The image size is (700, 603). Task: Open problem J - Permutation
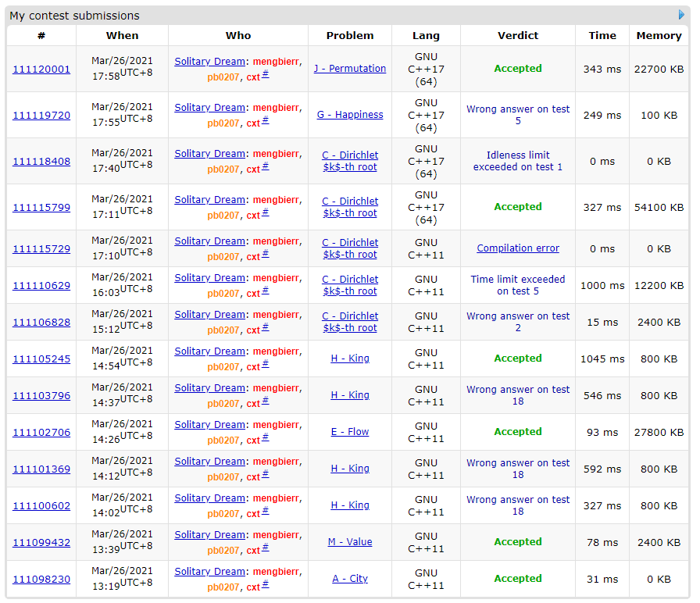click(x=350, y=69)
